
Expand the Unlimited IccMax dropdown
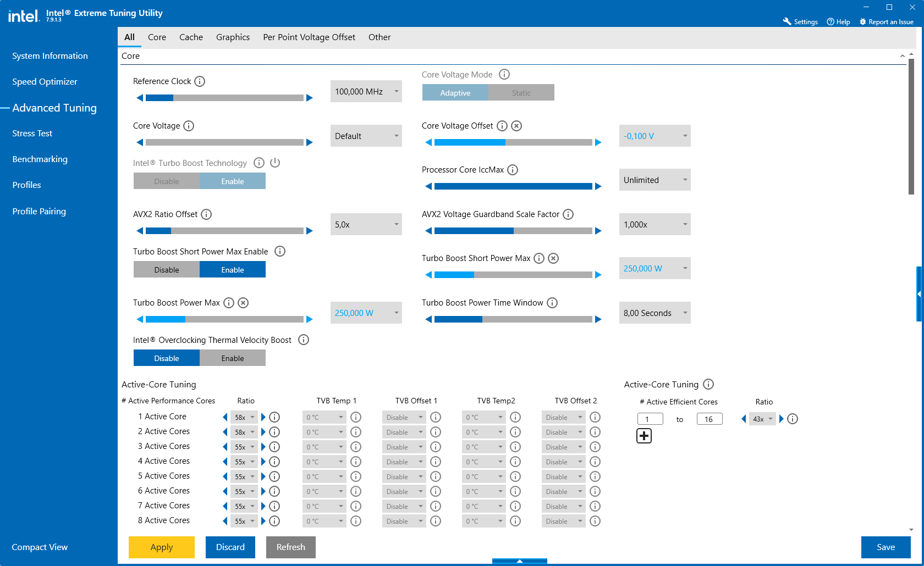(655, 180)
